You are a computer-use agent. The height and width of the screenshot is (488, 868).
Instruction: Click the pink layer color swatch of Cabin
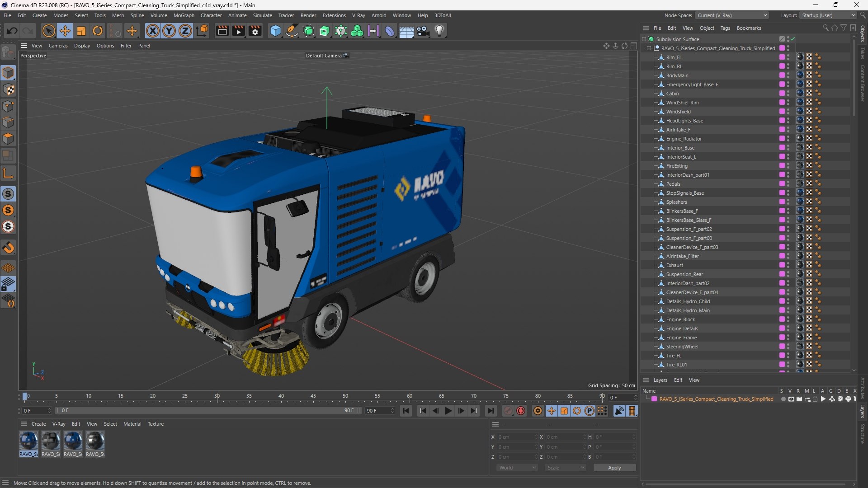(x=782, y=94)
